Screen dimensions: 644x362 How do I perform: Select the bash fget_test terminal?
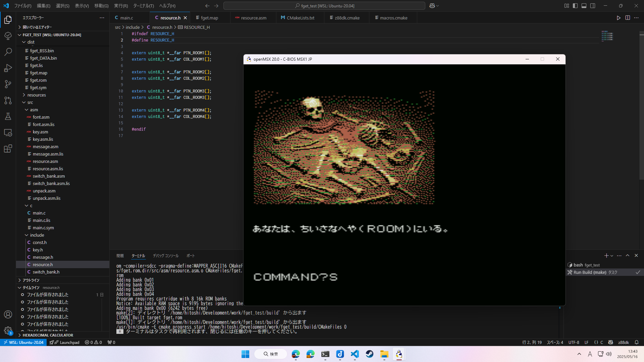(x=604, y=265)
